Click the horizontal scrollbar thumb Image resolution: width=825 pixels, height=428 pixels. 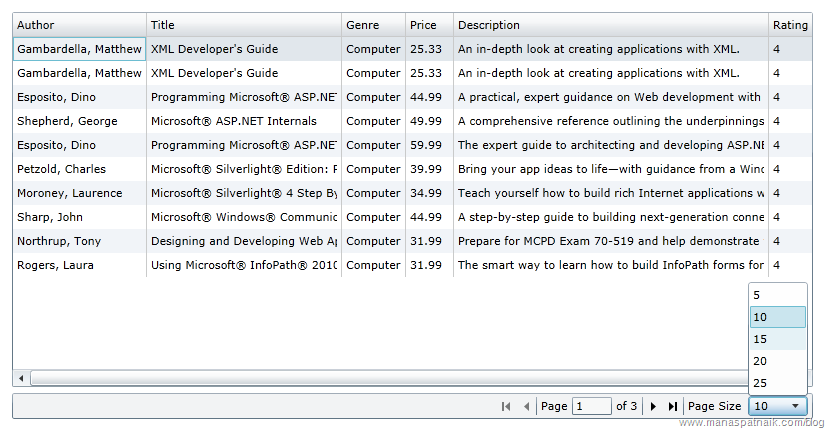click(x=389, y=378)
